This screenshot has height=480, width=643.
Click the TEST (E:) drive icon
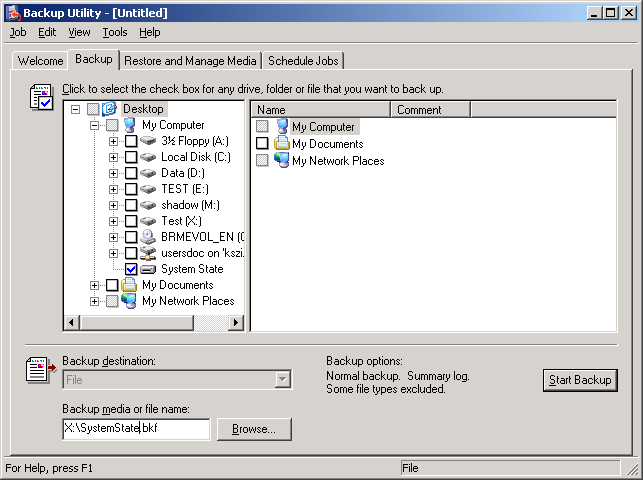(x=148, y=189)
